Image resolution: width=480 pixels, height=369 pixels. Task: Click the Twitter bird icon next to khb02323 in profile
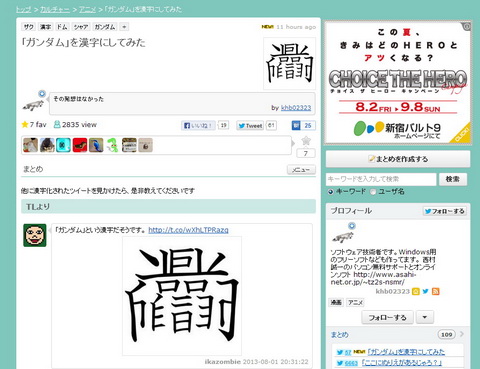(x=425, y=291)
